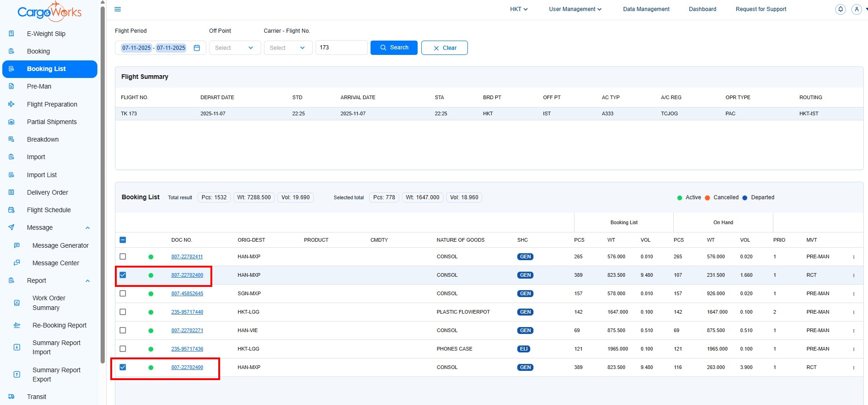868x405 pixels.
Task: Open document link 807-45852645
Action: 187,294
